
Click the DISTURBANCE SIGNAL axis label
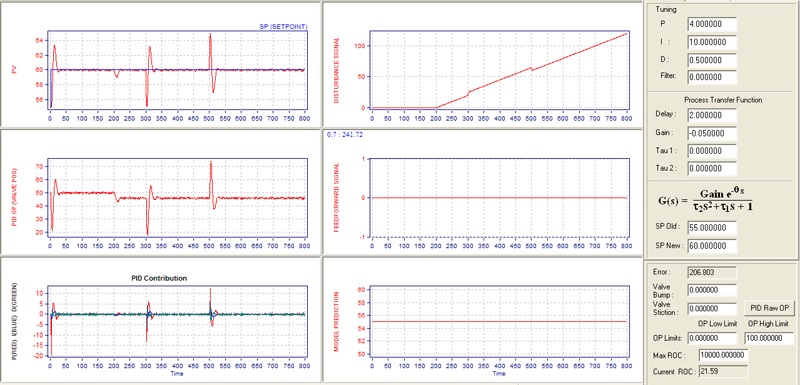pos(337,70)
